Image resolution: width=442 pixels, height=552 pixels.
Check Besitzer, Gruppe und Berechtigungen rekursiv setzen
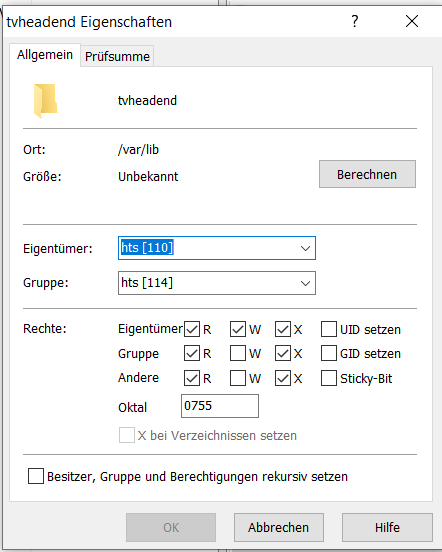pos(36,476)
